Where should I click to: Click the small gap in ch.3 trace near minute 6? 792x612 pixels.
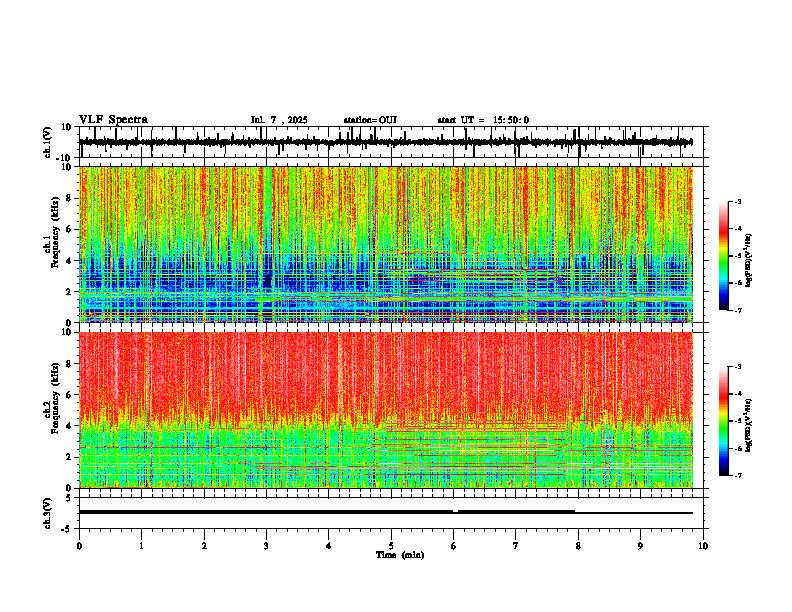point(455,512)
